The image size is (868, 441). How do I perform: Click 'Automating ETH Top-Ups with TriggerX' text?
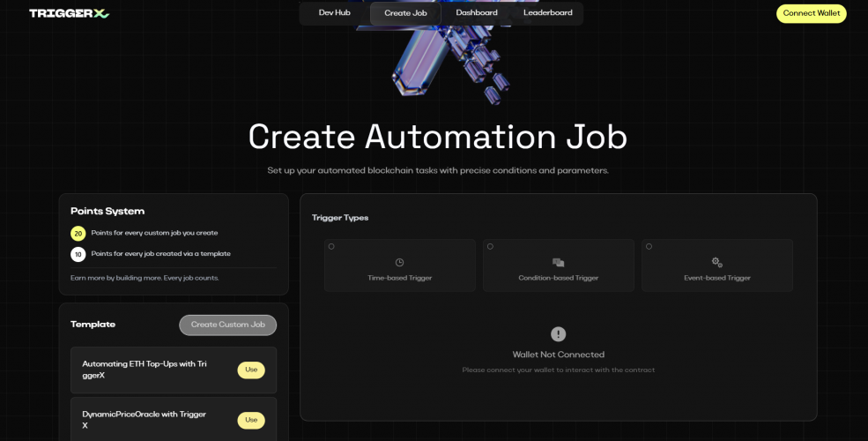145,370
